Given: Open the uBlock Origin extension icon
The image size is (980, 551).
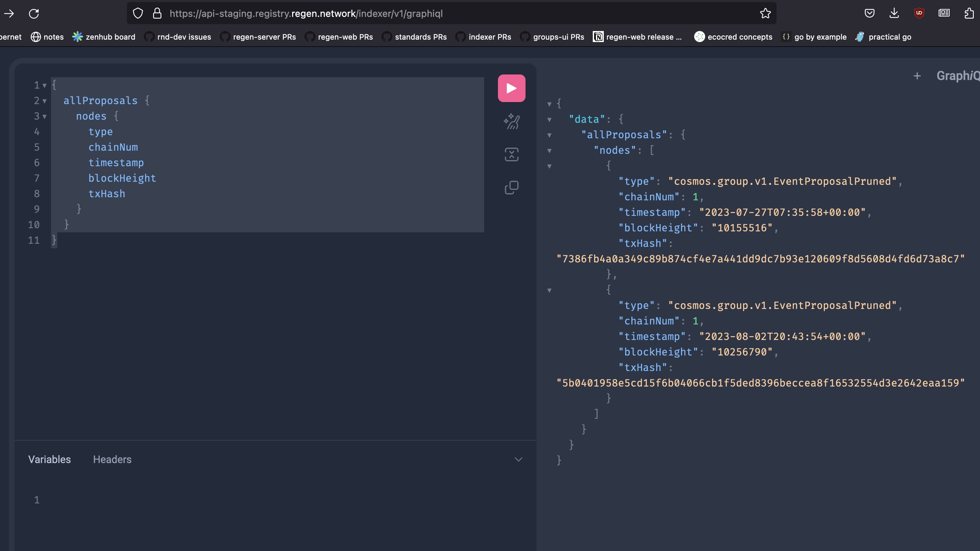Looking at the screenshot, I should point(919,14).
